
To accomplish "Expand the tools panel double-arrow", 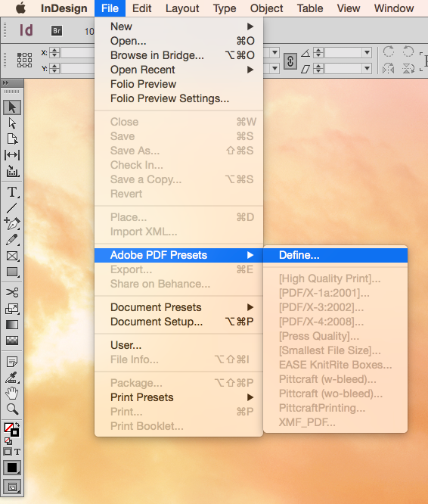I will click(x=5, y=83).
